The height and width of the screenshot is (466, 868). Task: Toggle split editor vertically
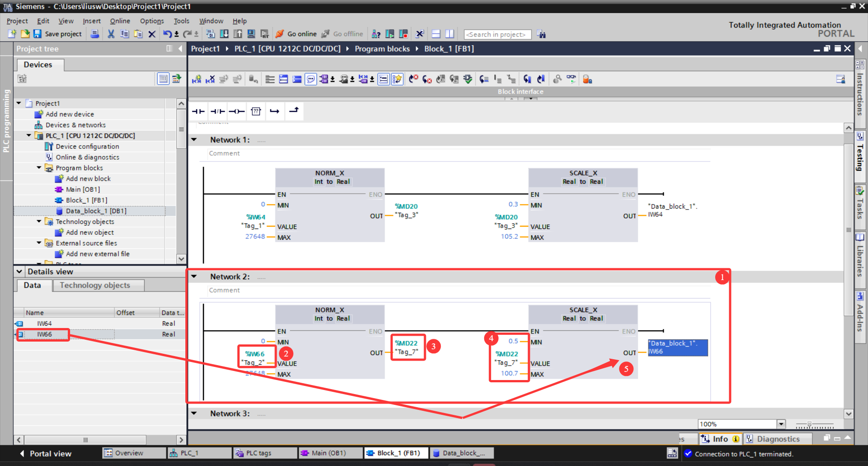450,34
